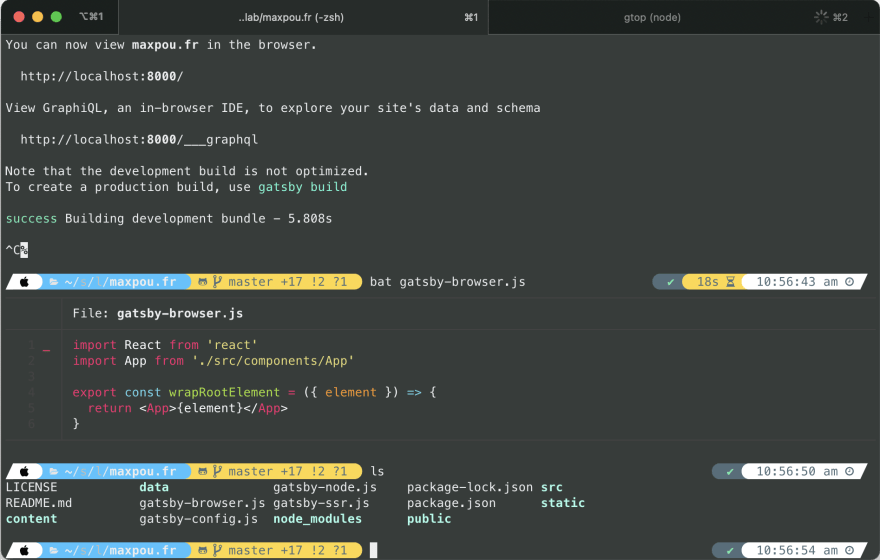Viewport: 880px width, 560px height.
Task: Click the Apple icon in the empty last prompt
Action: (x=24, y=550)
